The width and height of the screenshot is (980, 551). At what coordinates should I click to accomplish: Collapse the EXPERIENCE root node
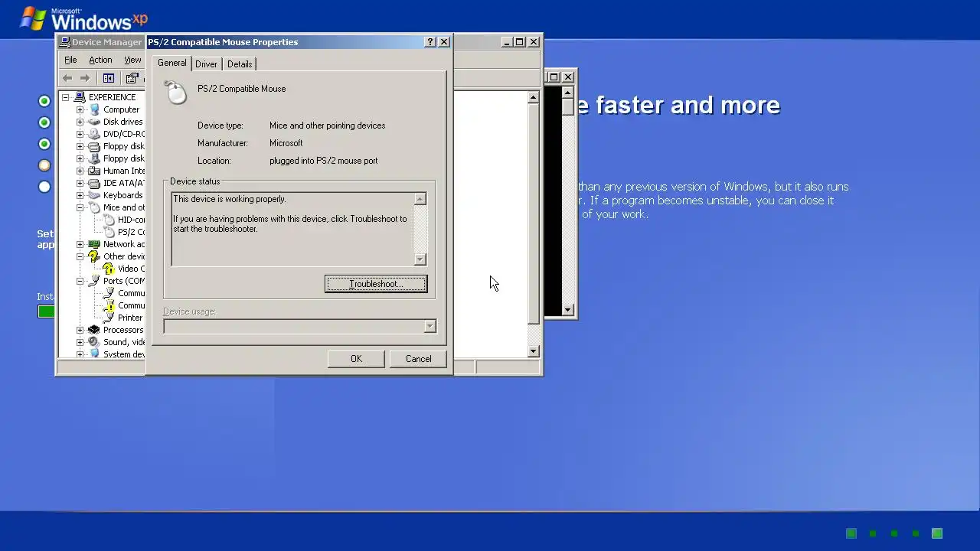(66, 97)
